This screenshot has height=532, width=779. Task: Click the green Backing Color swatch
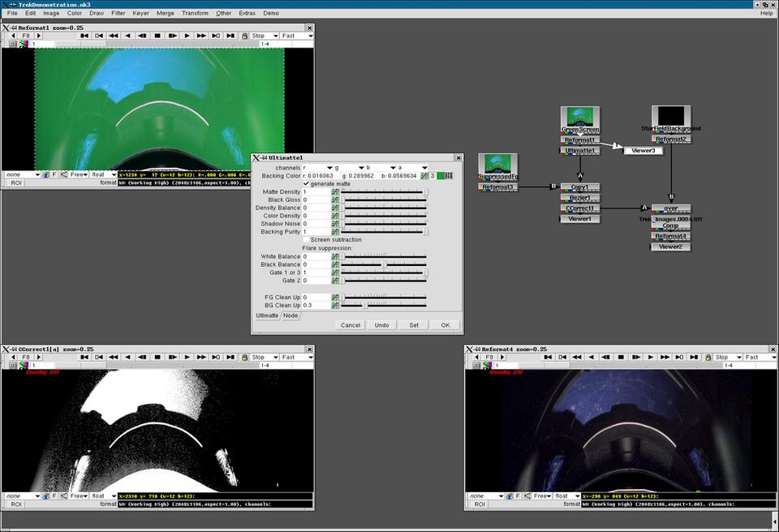point(441,175)
